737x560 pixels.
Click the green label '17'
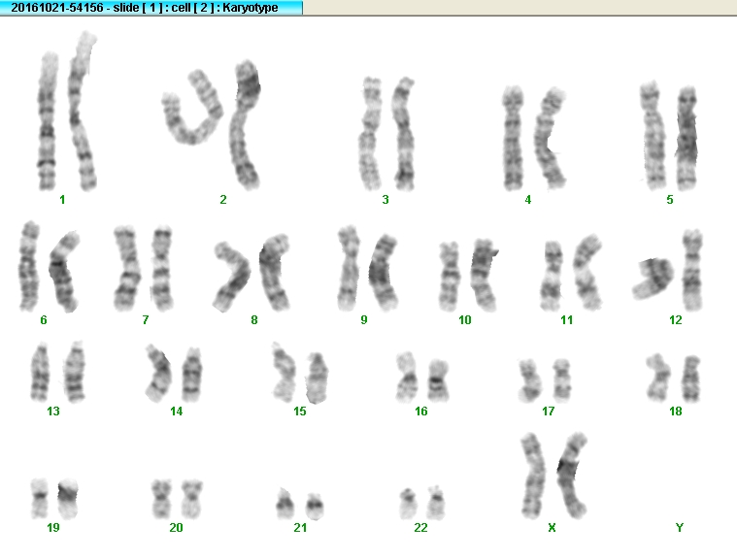click(548, 412)
